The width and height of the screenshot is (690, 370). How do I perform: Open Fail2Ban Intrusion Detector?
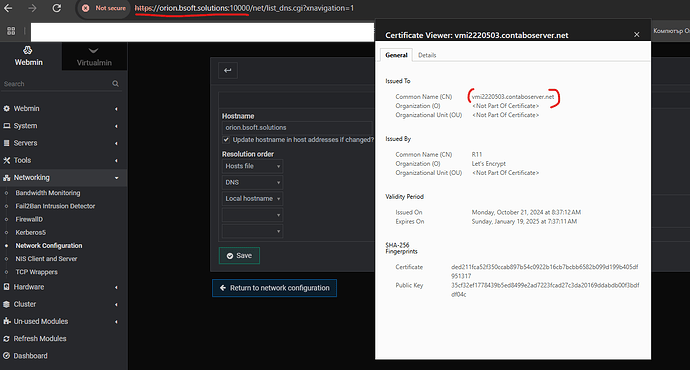click(55, 206)
